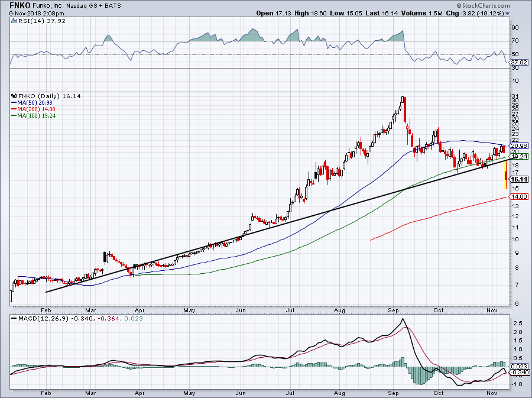This screenshot has width=532, height=398.
Task: Click the ©StockCharts.com attribution link
Action: click(x=483, y=5)
